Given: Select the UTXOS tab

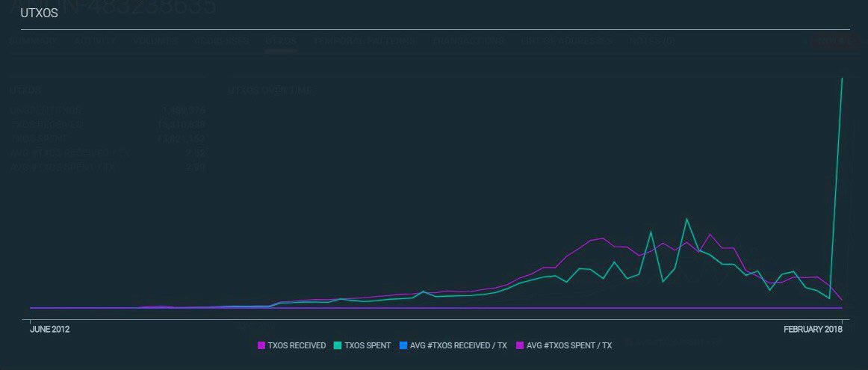Looking at the screenshot, I should click(281, 40).
